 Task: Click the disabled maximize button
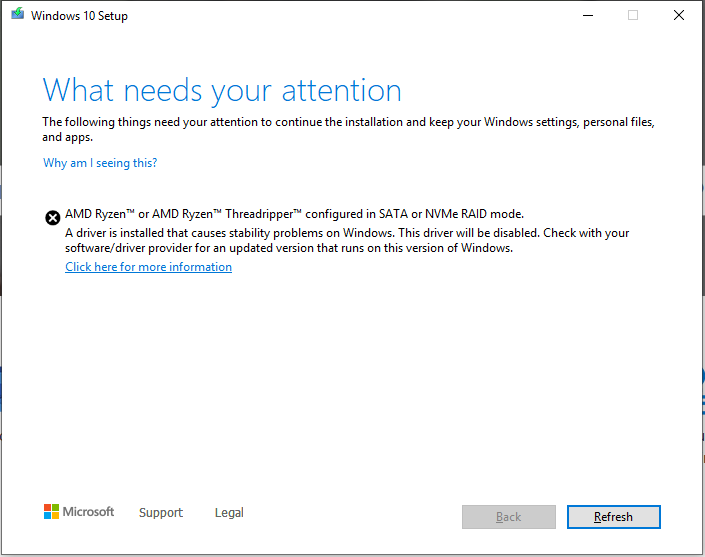[633, 15]
